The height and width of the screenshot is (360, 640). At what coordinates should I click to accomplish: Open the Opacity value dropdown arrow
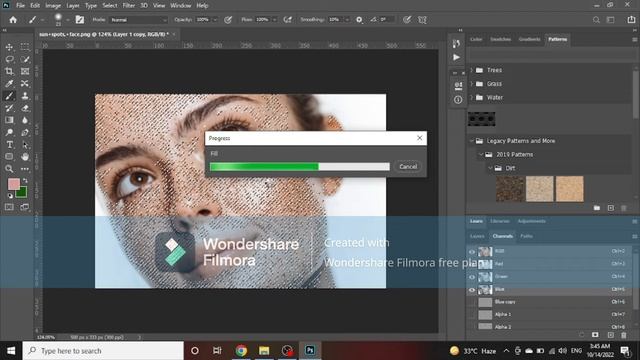215,20
